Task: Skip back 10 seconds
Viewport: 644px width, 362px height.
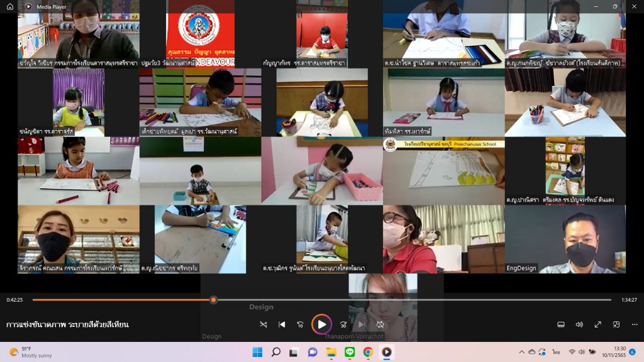Action: 300,324
